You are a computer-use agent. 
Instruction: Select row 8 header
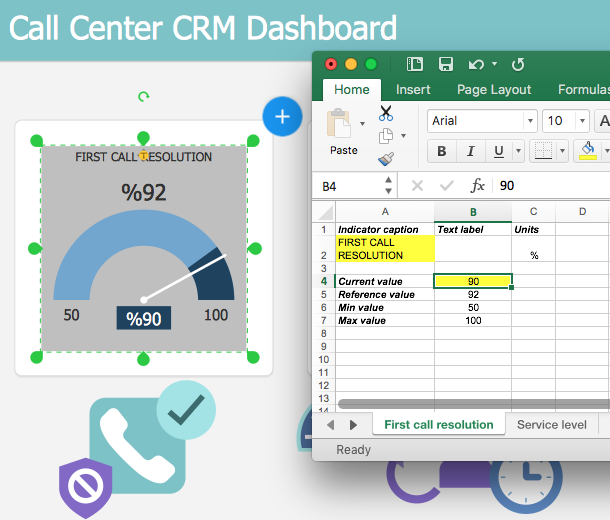pos(324,334)
